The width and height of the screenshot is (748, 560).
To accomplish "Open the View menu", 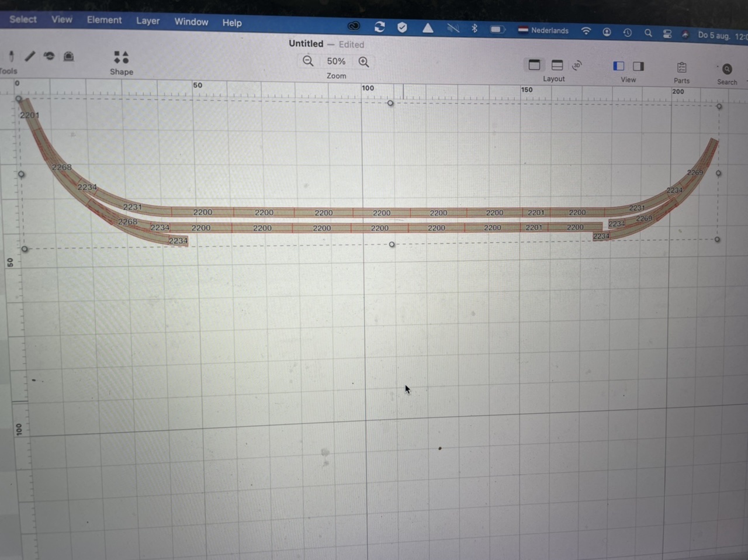I will 62,19.
